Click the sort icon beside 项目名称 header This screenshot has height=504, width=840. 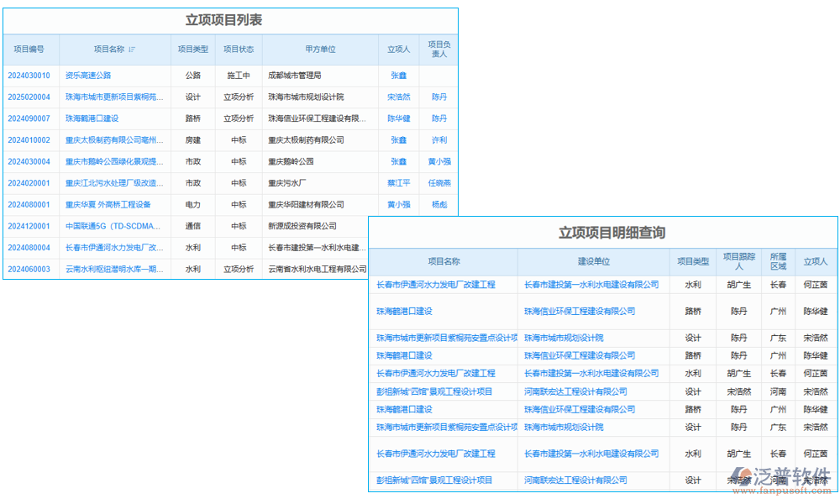[133, 50]
